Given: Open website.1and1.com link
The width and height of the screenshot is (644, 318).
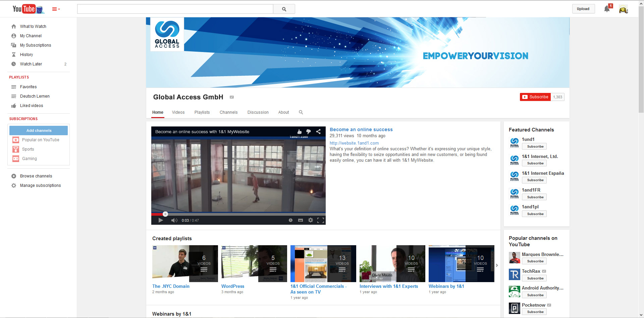Looking at the screenshot, I should click(354, 143).
